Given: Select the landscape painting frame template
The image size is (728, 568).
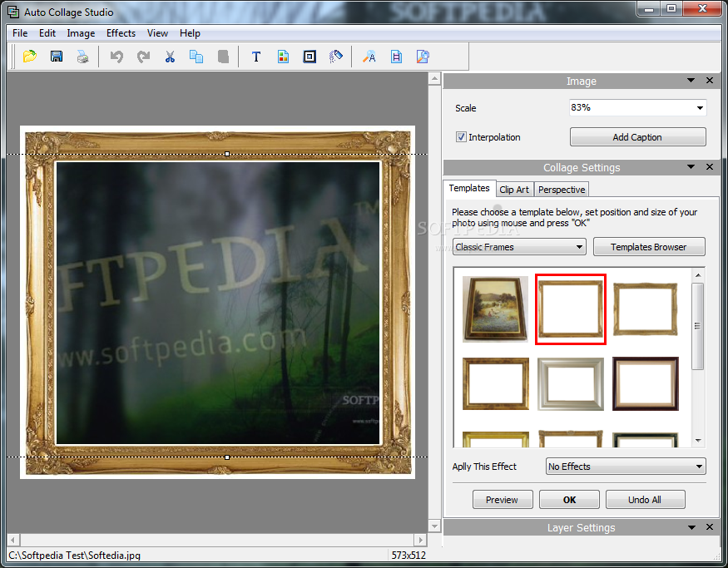Looking at the screenshot, I should tap(495, 309).
